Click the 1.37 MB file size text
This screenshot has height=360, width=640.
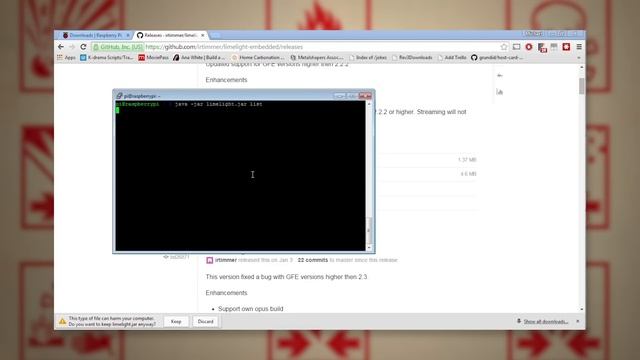pos(467,160)
